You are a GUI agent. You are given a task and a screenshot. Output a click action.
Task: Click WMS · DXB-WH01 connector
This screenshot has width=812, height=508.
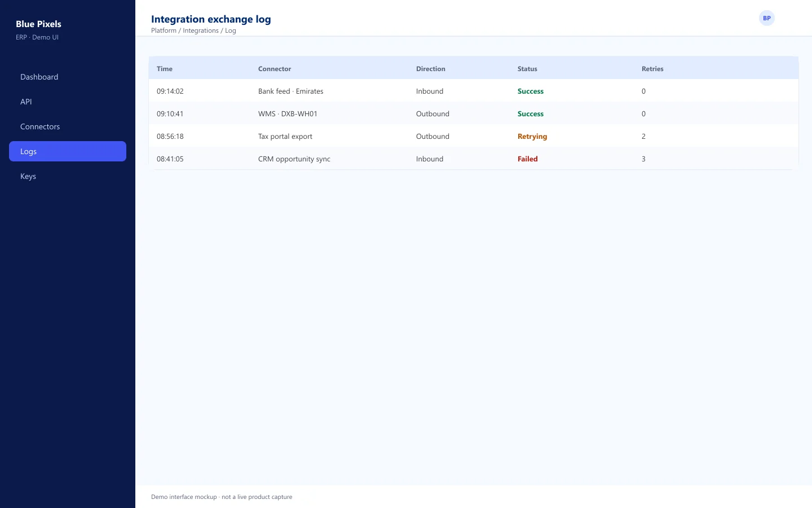[288, 113]
